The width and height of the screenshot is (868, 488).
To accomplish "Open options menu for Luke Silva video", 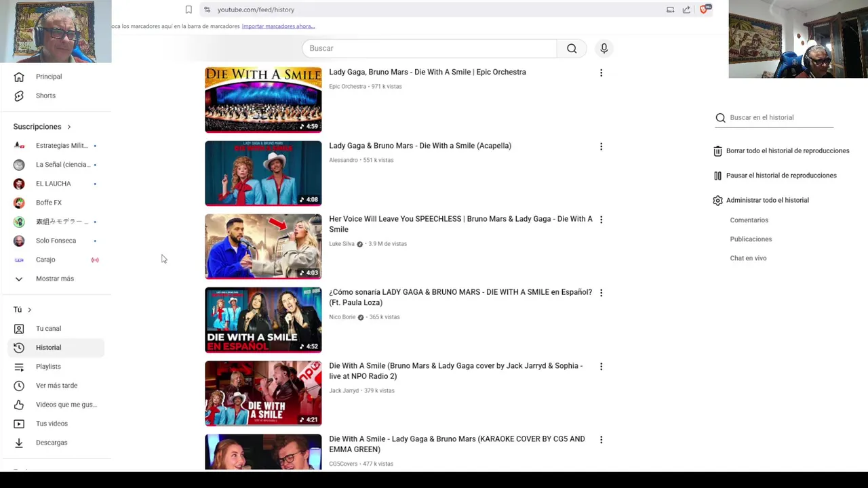I will [601, 220].
